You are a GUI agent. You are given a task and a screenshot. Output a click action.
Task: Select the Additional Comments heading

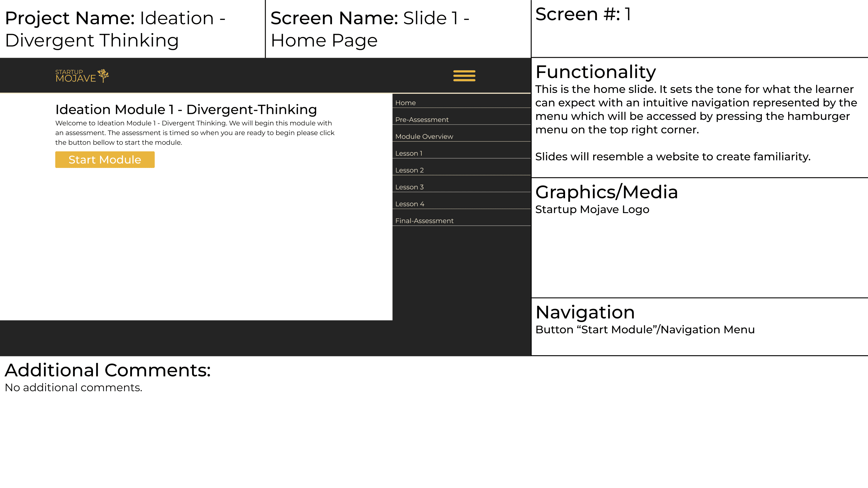[x=108, y=370]
